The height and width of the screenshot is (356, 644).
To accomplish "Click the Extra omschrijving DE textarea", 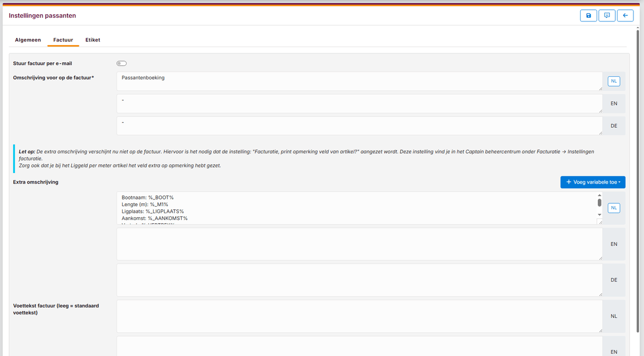I will [359, 280].
